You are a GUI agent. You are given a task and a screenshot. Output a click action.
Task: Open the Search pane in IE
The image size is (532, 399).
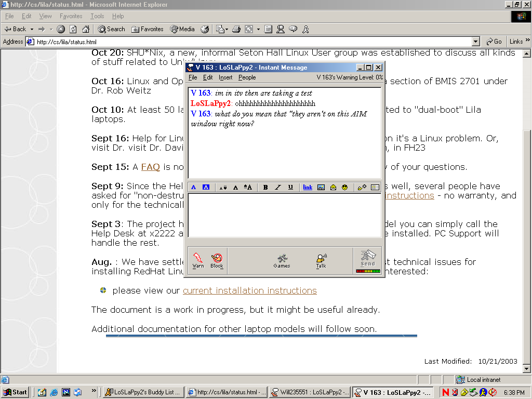(111, 29)
